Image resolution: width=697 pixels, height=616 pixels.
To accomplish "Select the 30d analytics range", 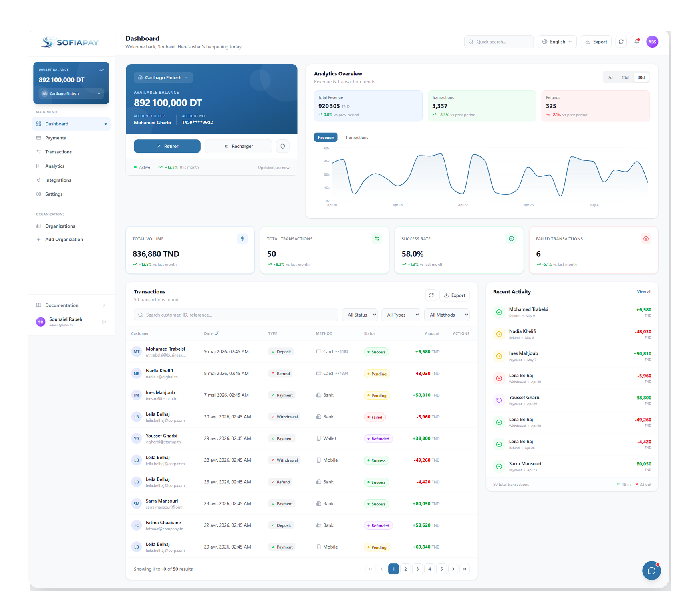I will 641,77.
